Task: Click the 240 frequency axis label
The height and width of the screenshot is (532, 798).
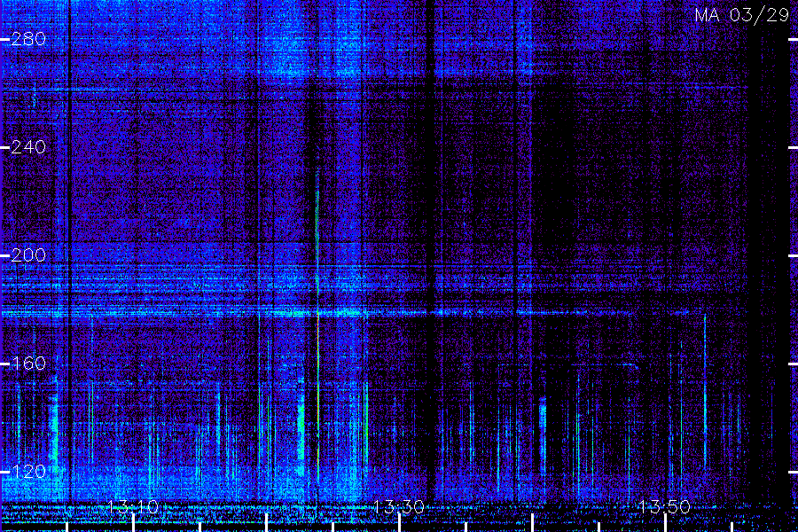Action: point(28,148)
